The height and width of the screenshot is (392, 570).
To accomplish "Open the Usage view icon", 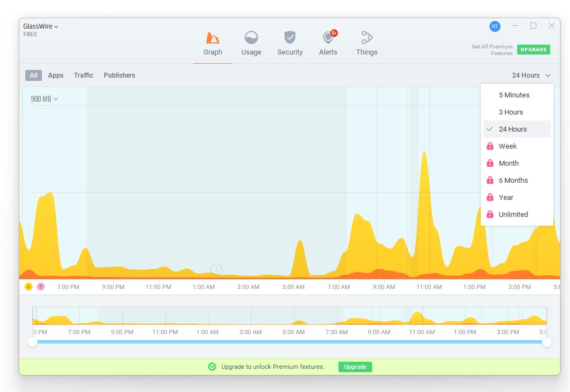I will (251, 38).
